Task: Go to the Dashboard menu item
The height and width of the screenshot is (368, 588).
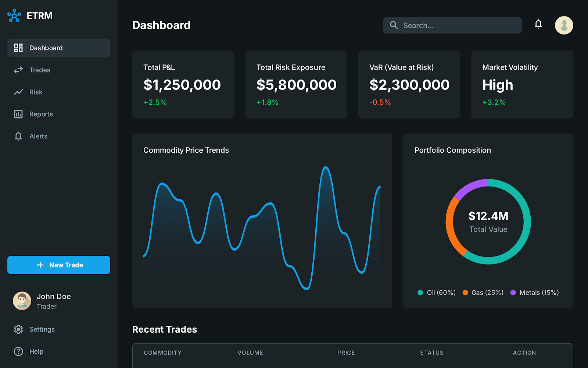Action: tap(59, 48)
